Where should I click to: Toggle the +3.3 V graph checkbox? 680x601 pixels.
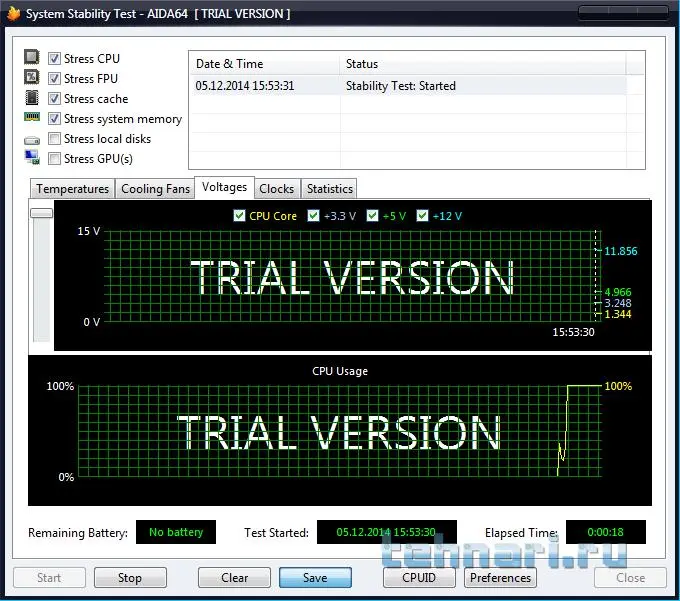[314, 216]
